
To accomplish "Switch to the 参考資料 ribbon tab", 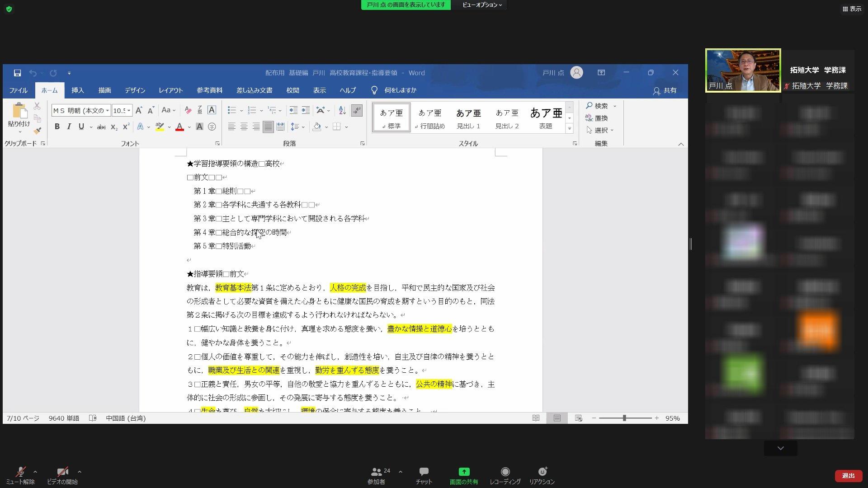I will [x=209, y=90].
